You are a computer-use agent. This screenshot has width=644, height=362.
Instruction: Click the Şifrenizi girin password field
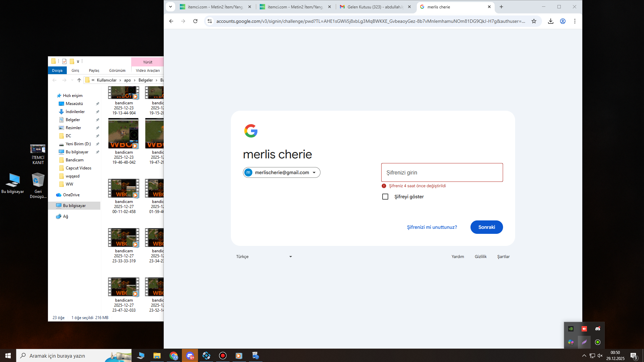(442, 172)
